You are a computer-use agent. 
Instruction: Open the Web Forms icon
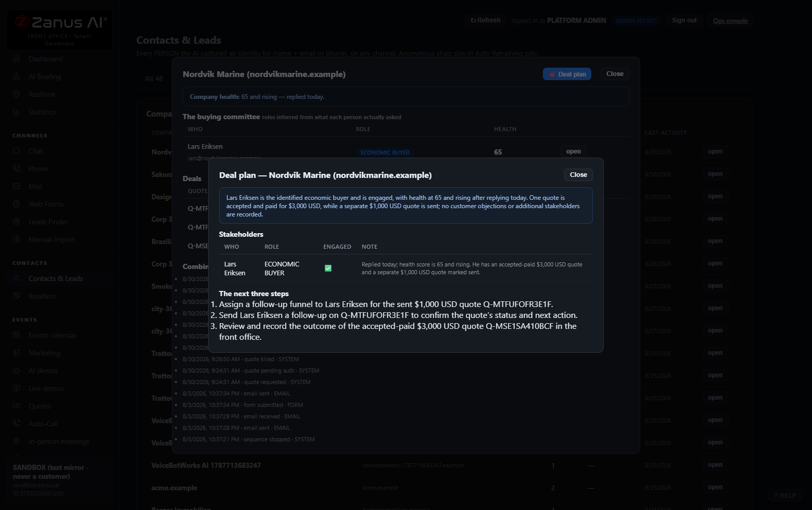tap(17, 204)
